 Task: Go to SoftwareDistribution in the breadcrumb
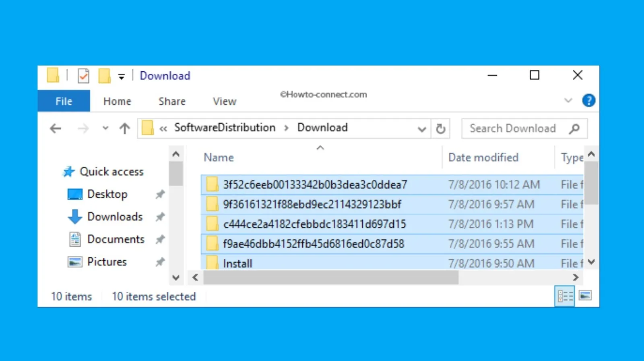225,128
